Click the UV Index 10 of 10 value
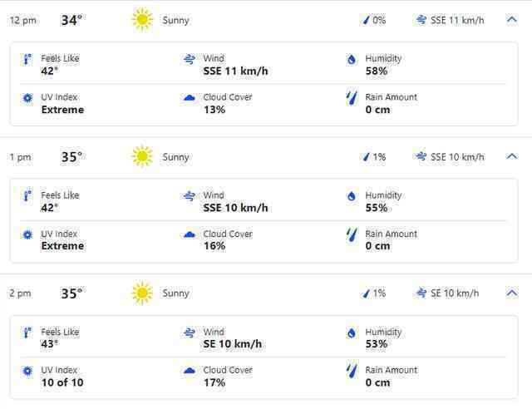 [62, 382]
